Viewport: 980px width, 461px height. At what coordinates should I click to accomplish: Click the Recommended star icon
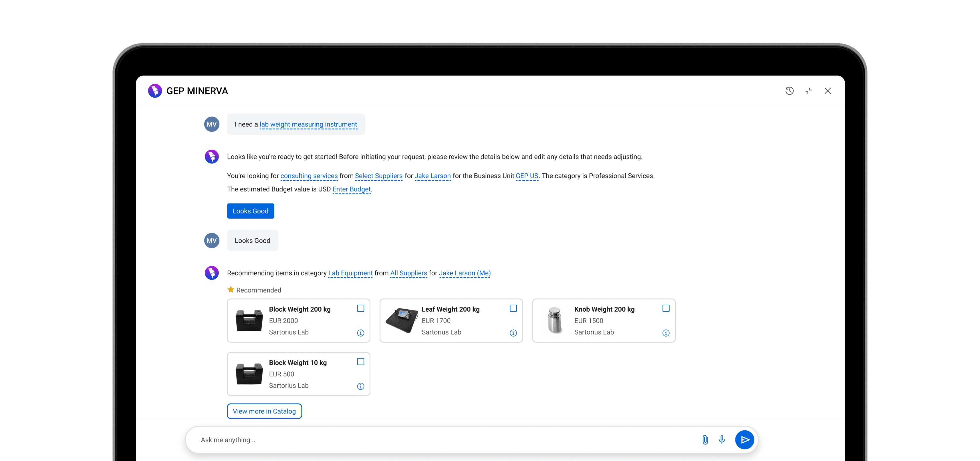click(231, 290)
